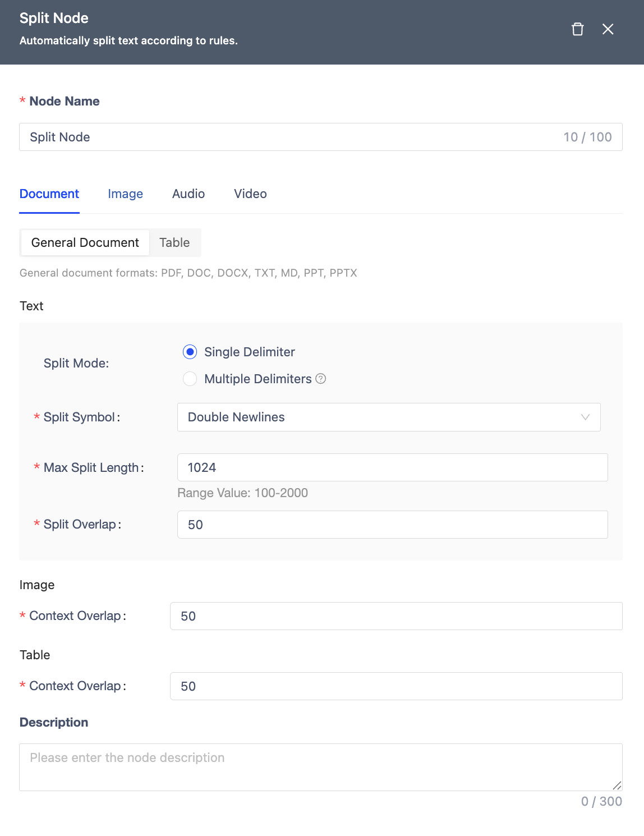Screen dimensions: 644x836
Task: Select the General Document segment
Action: pos(85,242)
